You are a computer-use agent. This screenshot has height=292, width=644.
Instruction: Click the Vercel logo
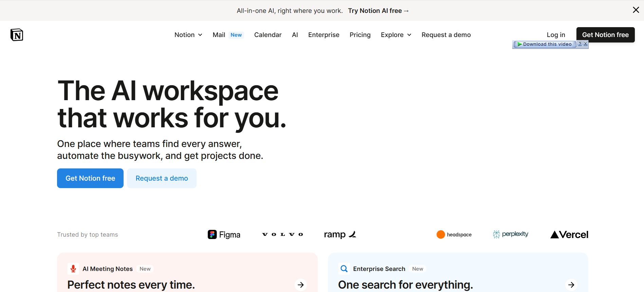pos(569,235)
